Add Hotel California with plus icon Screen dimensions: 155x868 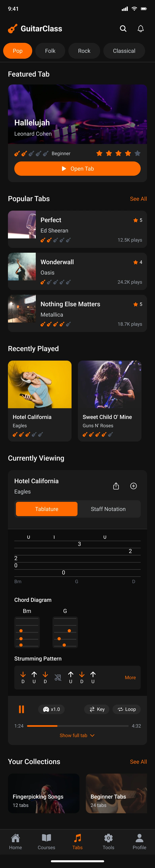tap(133, 486)
